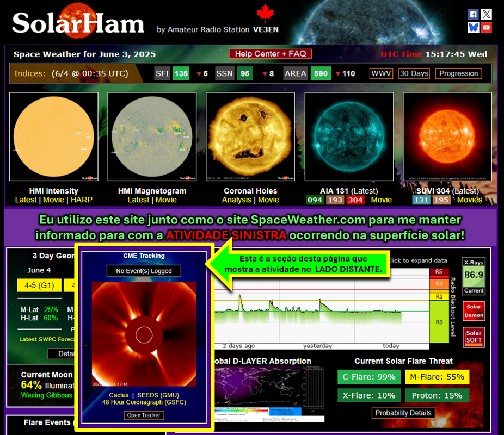Open the Progression button
Image resolution: width=504 pixels, height=435 pixels.
458,73
